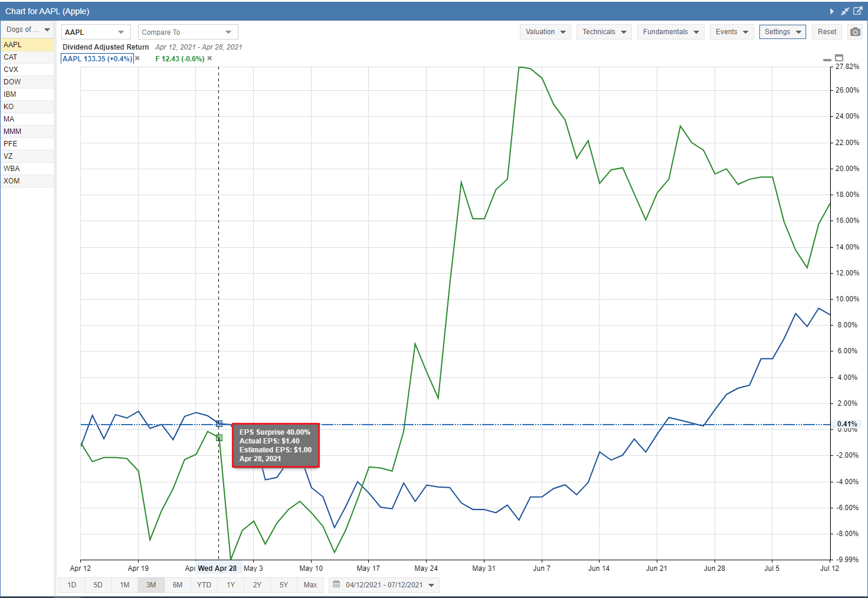Switch to the 1M time range
This screenshot has height=598, width=868.
[x=125, y=585]
